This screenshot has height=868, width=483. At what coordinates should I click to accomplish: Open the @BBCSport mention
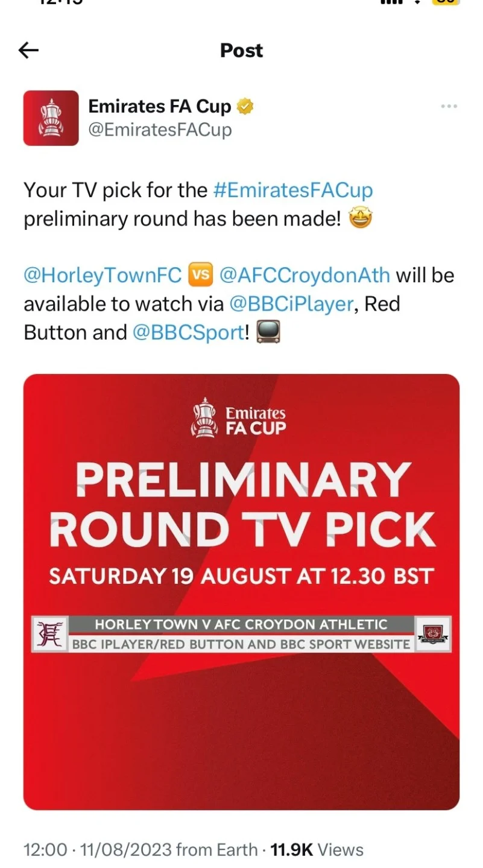[x=188, y=332]
